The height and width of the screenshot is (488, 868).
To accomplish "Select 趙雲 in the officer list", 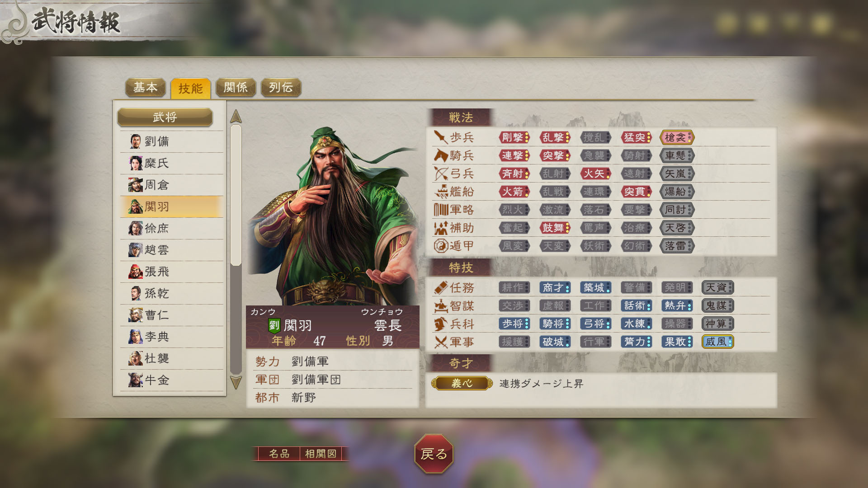I will coord(172,250).
